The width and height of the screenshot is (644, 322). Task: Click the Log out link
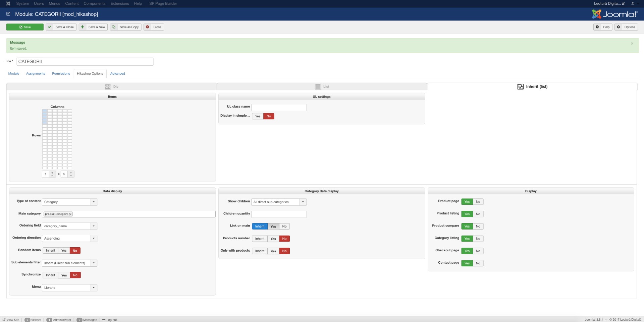point(112,320)
